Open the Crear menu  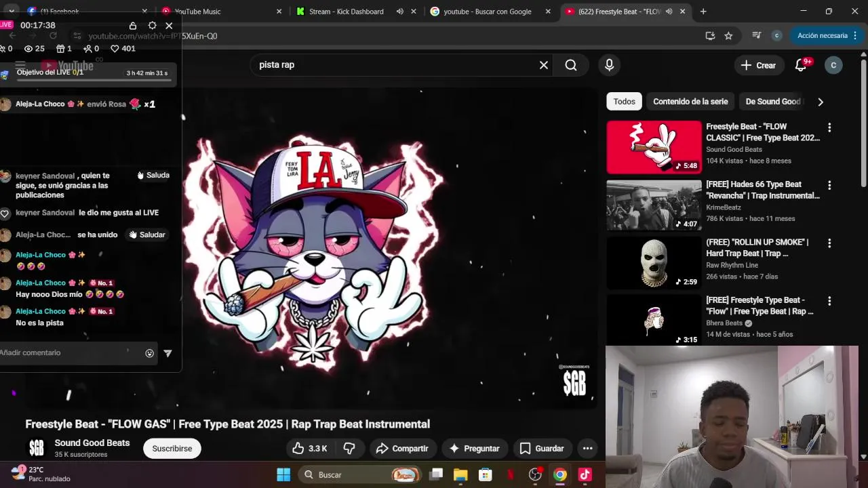point(758,65)
